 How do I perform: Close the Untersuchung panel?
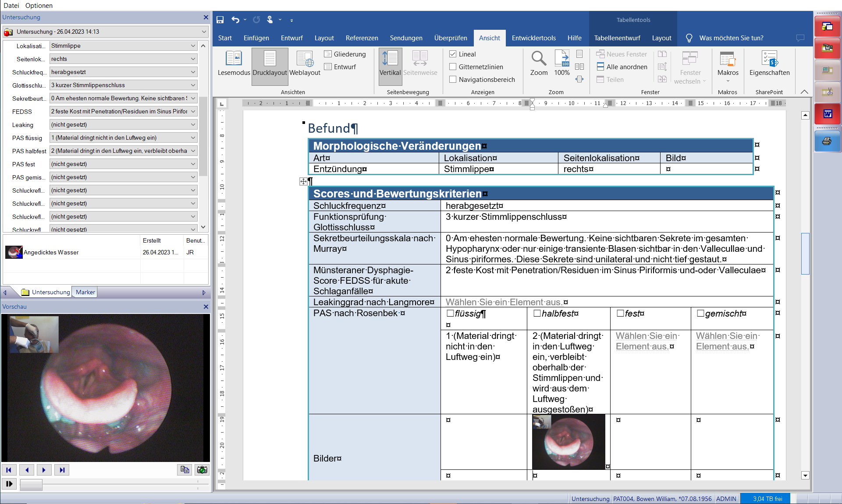click(206, 17)
